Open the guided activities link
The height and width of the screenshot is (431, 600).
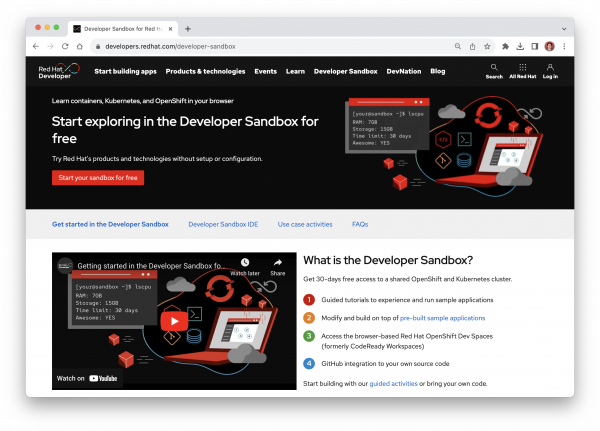click(393, 383)
